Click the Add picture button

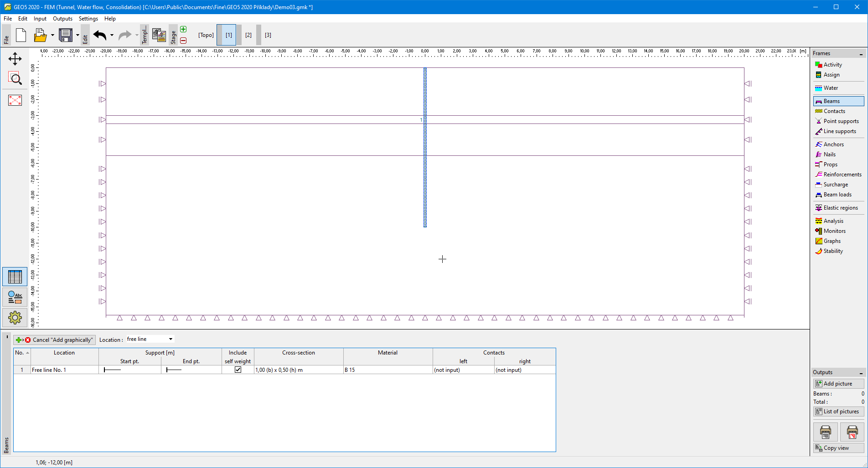click(838, 384)
